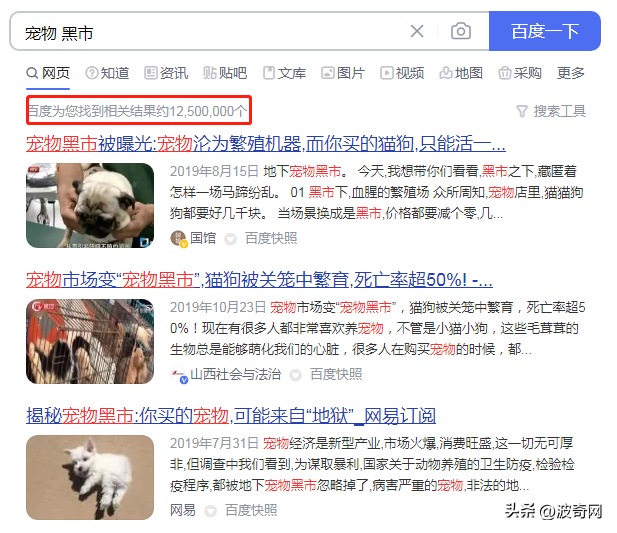Viewport: 617px width, 533px height.
Task: Switch to the 知道 tab
Action: coord(107,73)
